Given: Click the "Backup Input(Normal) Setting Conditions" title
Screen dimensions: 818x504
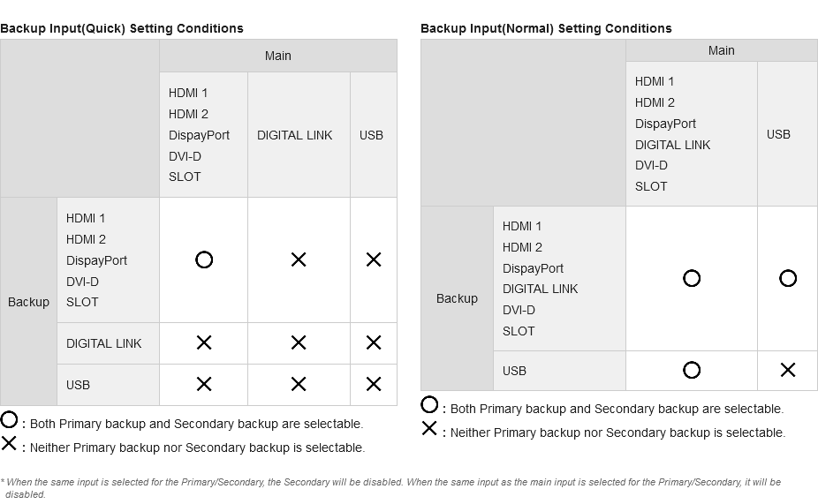Looking at the screenshot, I should tap(546, 28).
